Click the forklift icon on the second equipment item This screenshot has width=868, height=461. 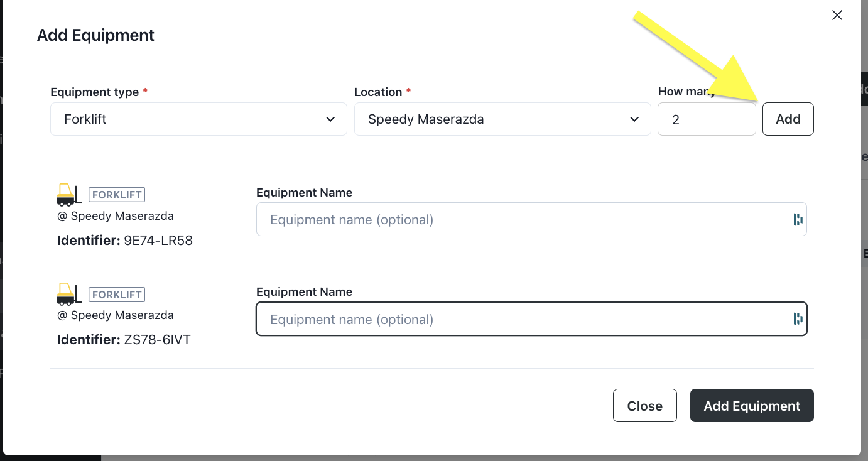coord(69,294)
